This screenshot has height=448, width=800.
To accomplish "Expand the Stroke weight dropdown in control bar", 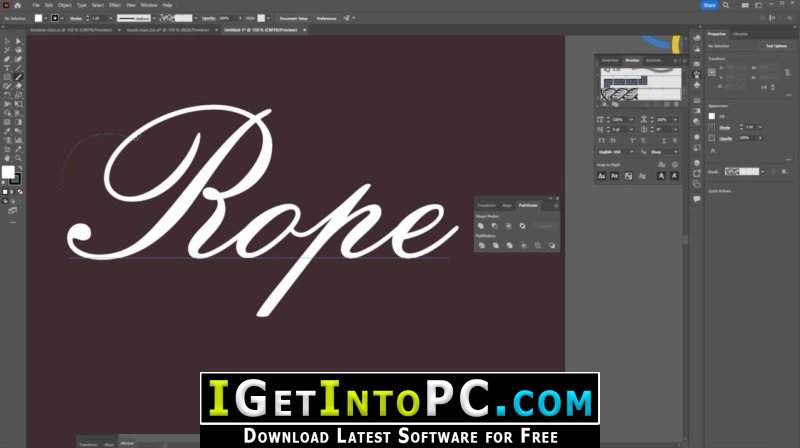I will point(111,18).
